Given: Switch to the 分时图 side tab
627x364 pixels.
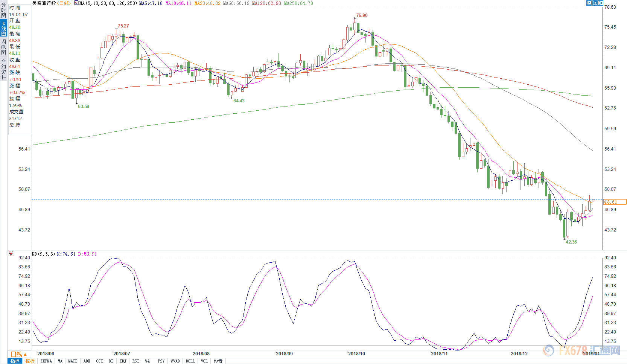Looking at the screenshot, I should 3,10.
